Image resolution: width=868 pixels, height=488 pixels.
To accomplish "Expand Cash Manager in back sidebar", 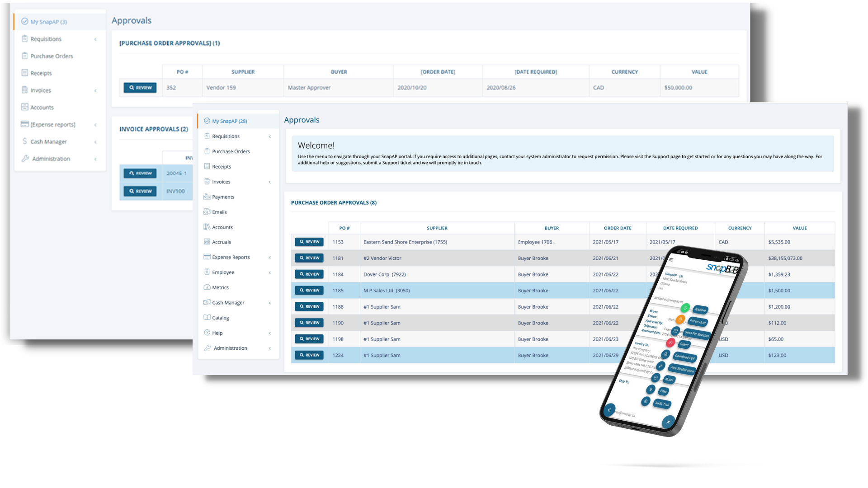I will tap(95, 142).
